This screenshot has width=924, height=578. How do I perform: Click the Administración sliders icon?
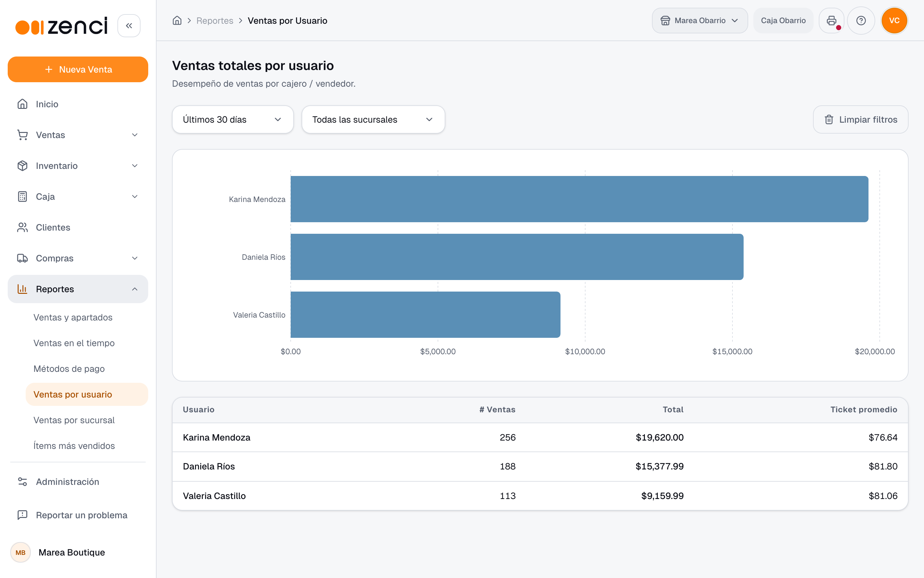point(22,482)
